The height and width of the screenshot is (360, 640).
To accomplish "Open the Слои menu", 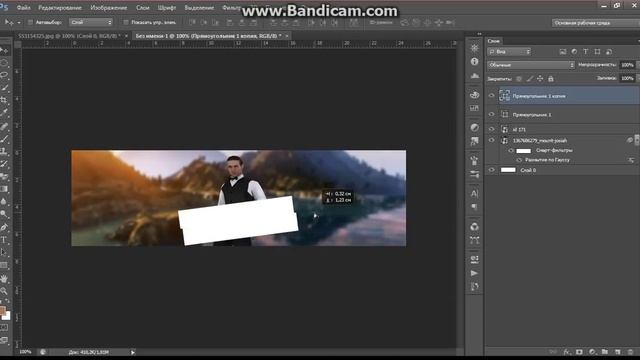I will pyautogui.click(x=142, y=8).
